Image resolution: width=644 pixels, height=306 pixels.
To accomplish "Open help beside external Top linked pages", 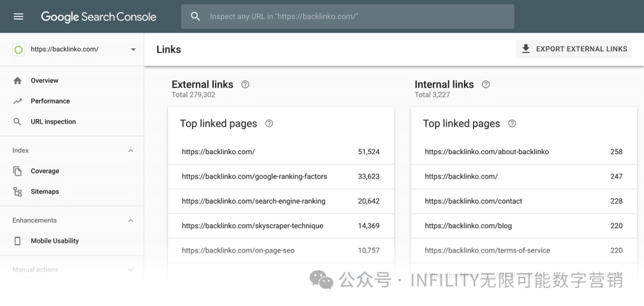I will click(x=269, y=123).
